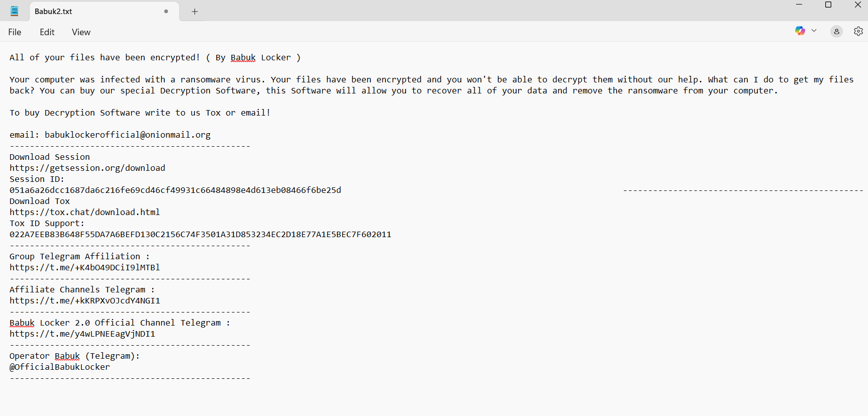Open the Edit menu
The image size is (868, 416).
click(x=47, y=32)
